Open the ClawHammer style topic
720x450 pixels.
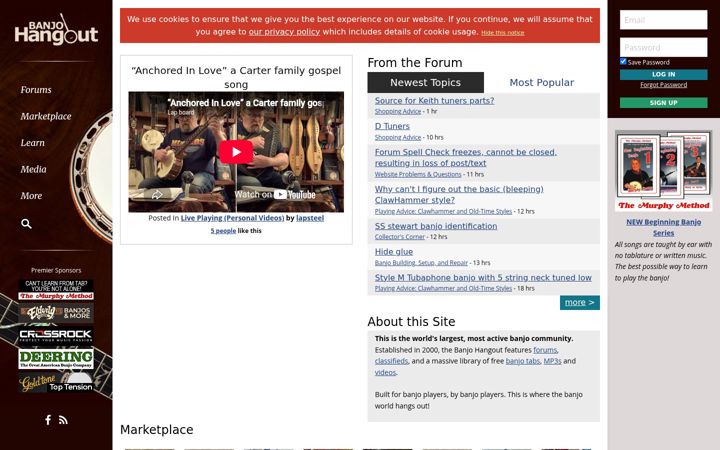click(459, 195)
